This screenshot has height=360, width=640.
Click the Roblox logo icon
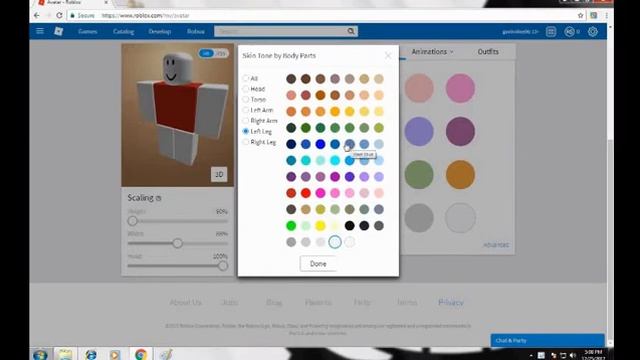[58, 31]
